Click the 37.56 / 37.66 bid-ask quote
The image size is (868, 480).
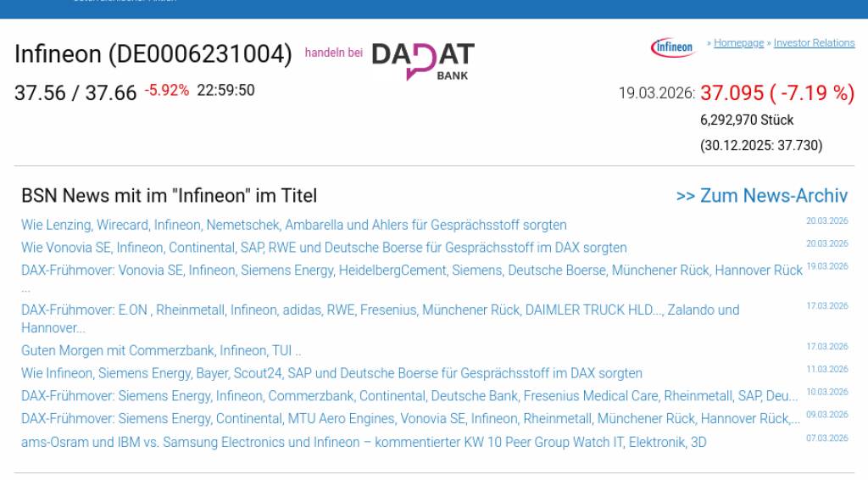pyautogui.click(x=75, y=92)
